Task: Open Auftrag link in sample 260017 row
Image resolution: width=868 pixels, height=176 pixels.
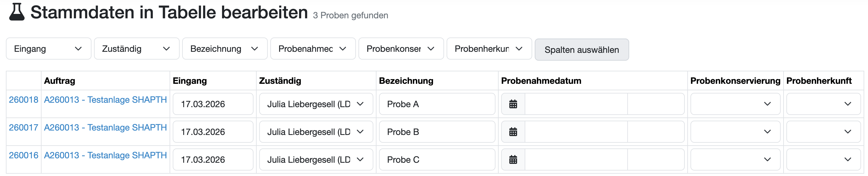Action: pos(106,128)
